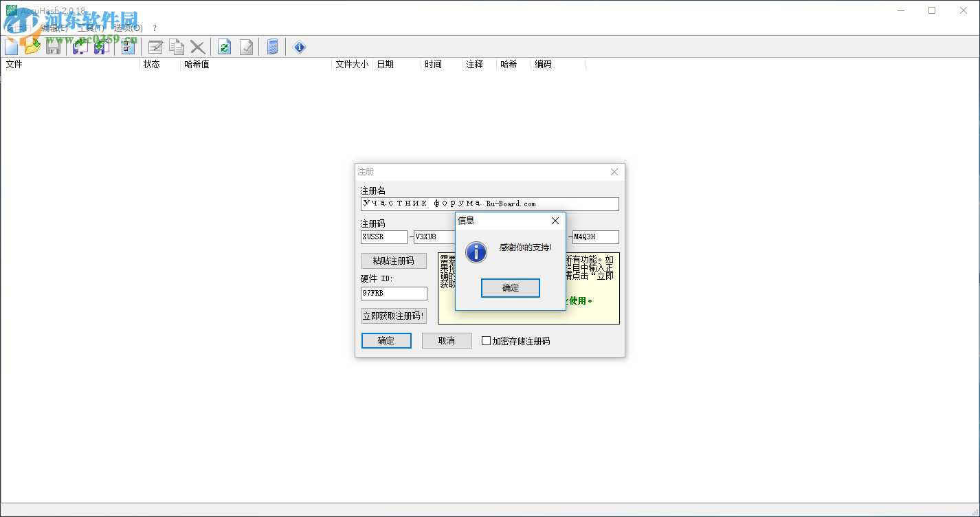Click 确定 in the 信息 dialog
Viewport: 980px width, 517px height.
[510, 288]
